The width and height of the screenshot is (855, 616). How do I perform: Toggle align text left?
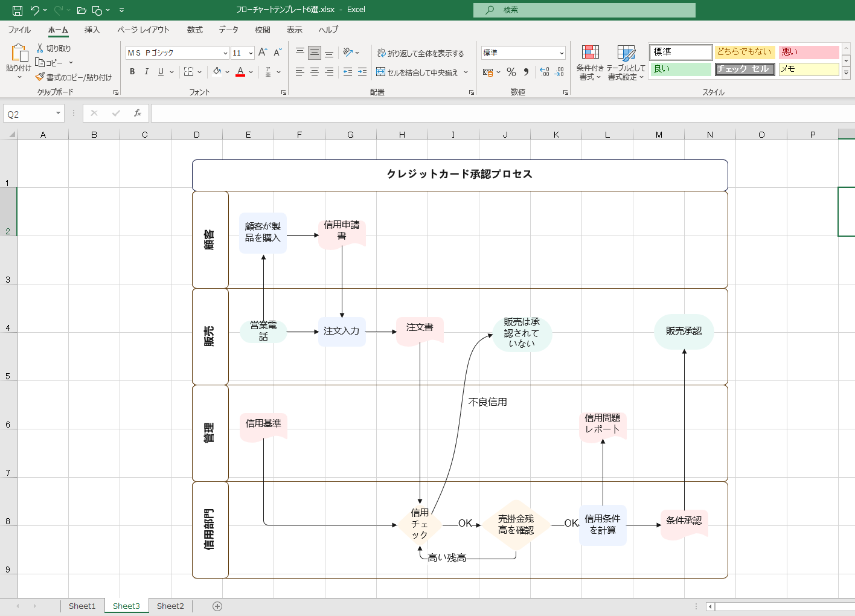pos(300,72)
